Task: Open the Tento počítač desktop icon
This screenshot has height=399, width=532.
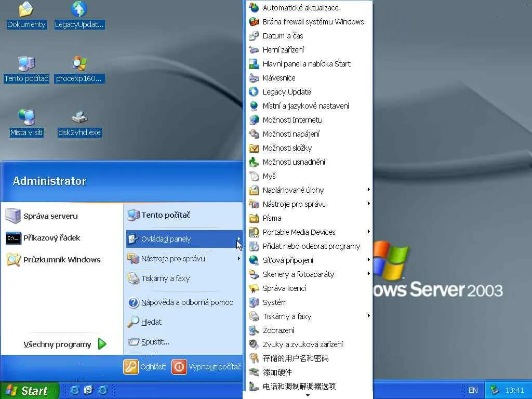Action: click(26, 63)
